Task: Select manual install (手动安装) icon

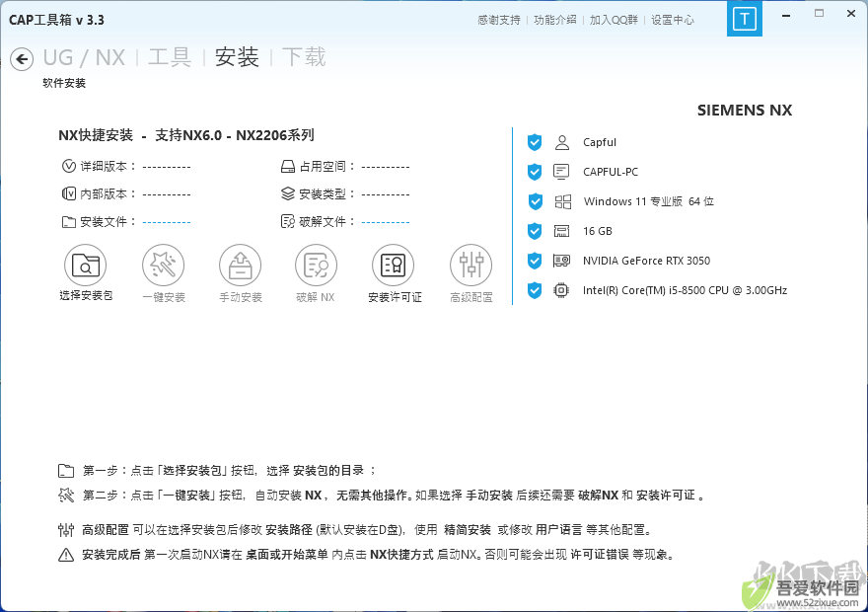Action: point(241,266)
